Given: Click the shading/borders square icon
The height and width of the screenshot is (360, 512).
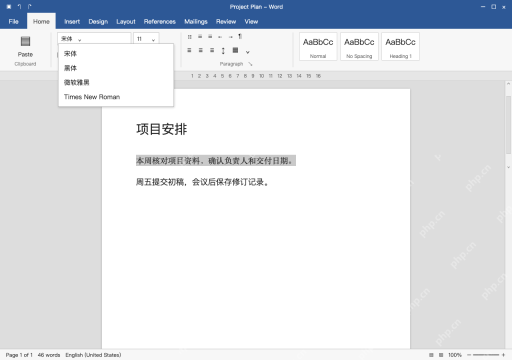Looking at the screenshot, I should pyautogui.click(x=235, y=50).
